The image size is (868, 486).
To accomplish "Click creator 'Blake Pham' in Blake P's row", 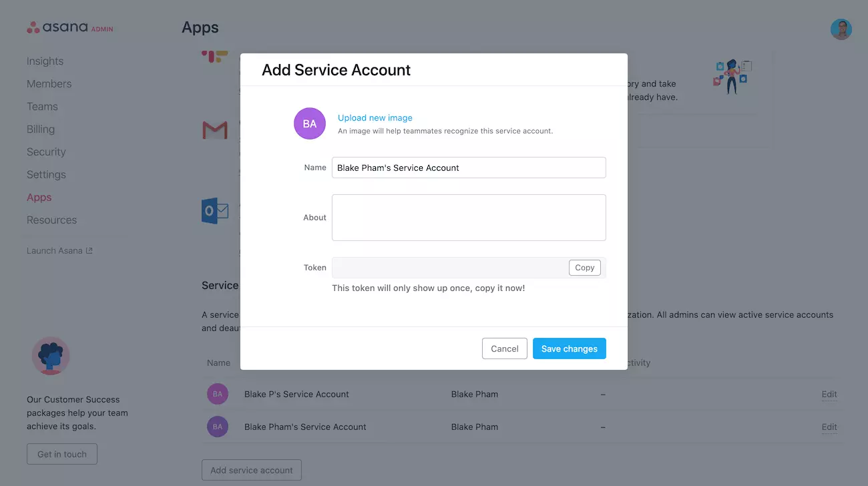I will (x=475, y=394).
